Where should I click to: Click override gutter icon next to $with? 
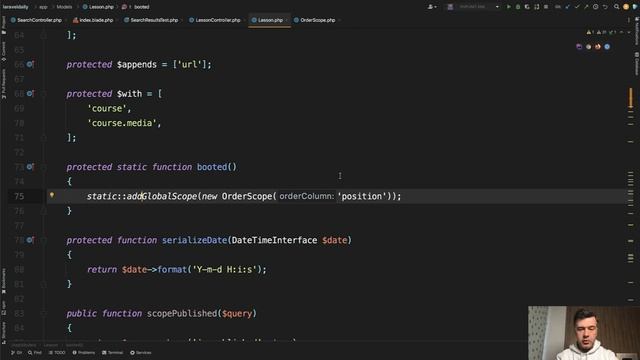tap(30, 93)
